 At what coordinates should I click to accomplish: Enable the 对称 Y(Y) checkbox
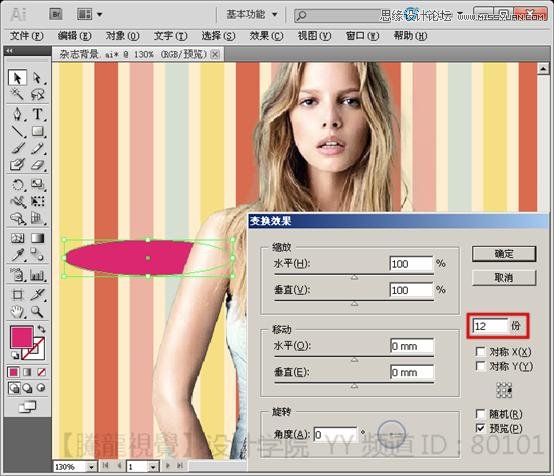click(x=481, y=366)
